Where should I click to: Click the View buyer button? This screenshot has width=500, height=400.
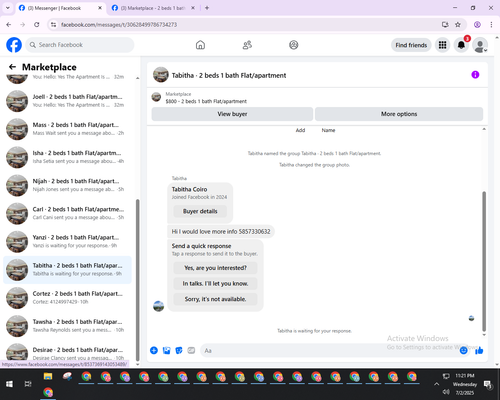pos(232,114)
